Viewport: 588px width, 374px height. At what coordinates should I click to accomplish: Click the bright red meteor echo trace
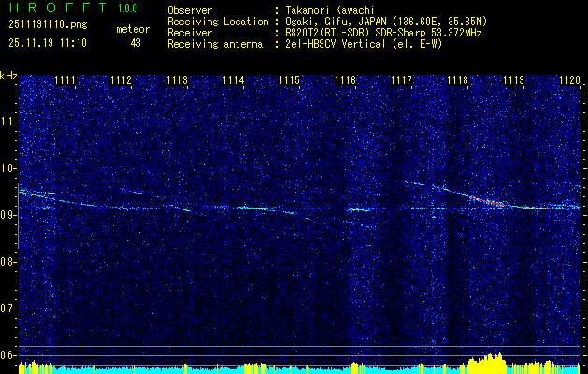487,200
